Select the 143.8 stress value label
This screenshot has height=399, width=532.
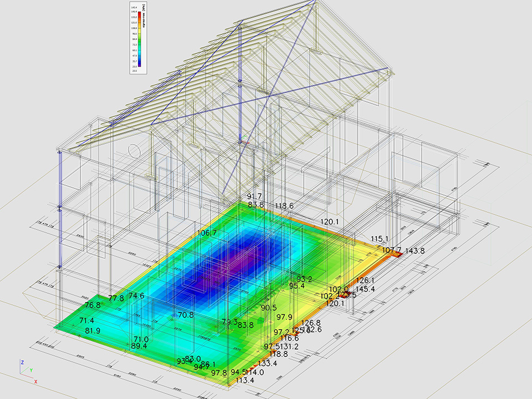click(x=415, y=250)
